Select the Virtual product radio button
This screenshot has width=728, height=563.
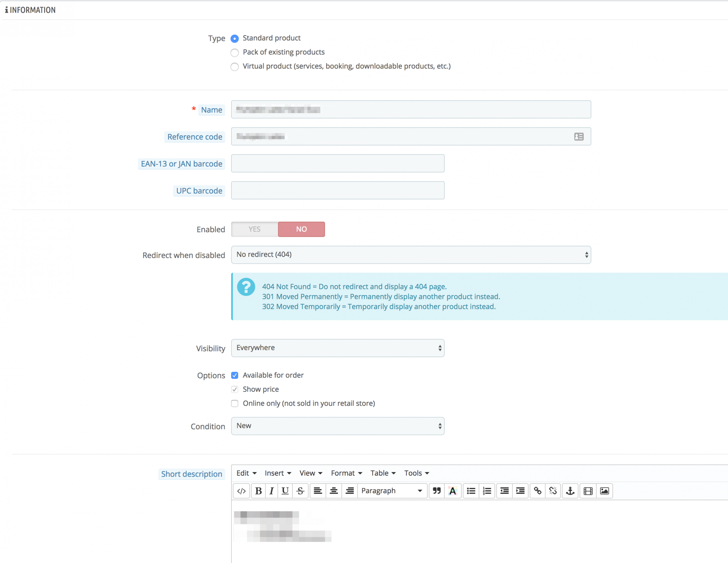235,67
